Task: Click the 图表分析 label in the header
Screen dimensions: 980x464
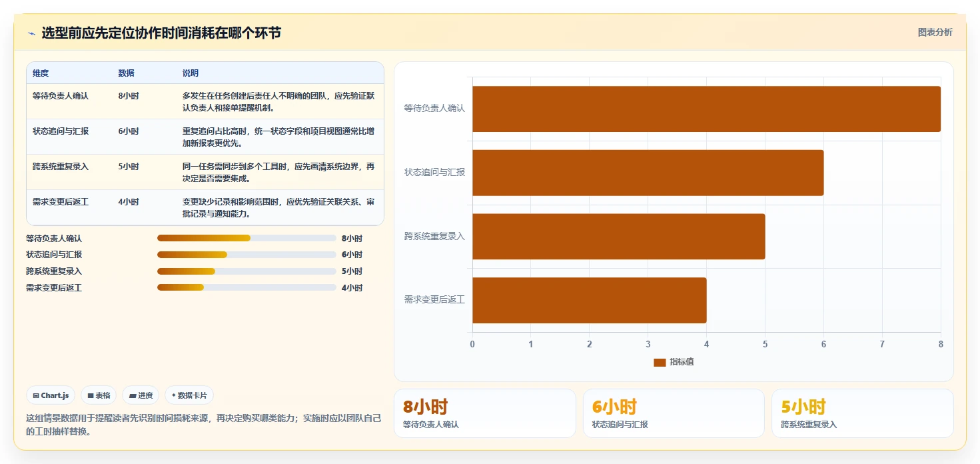Action: pyautogui.click(x=935, y=32)
